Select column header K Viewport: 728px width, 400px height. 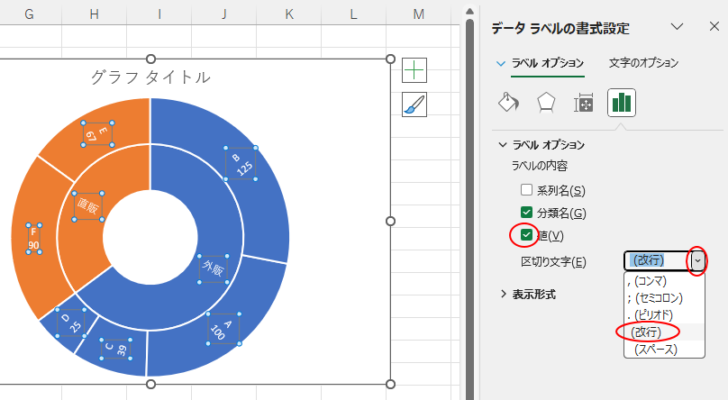click(289, 13)
